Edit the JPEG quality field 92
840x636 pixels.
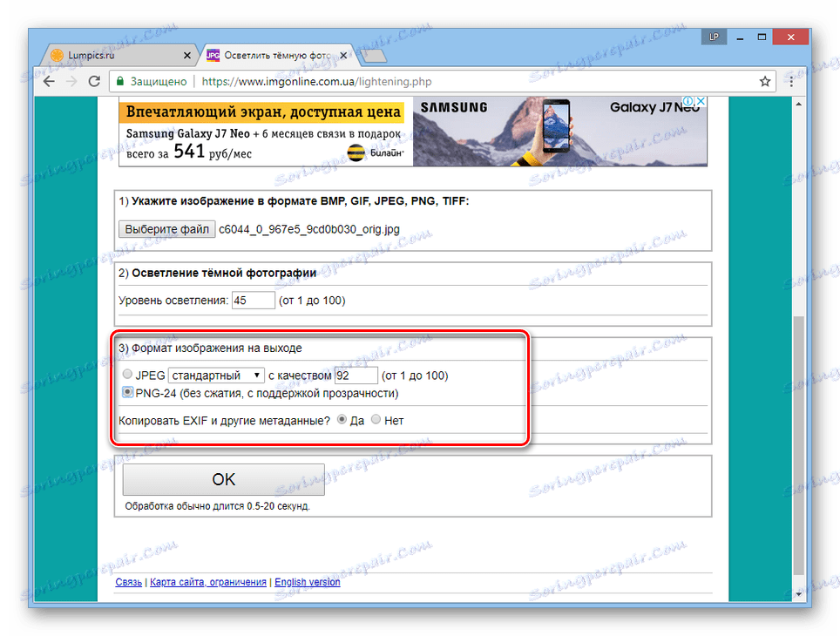coord(356,375)
